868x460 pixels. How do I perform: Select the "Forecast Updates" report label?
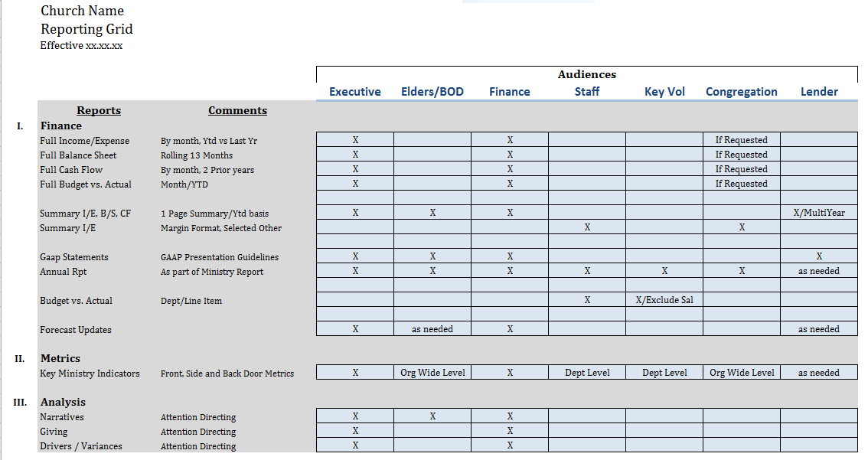click(76, 330)
